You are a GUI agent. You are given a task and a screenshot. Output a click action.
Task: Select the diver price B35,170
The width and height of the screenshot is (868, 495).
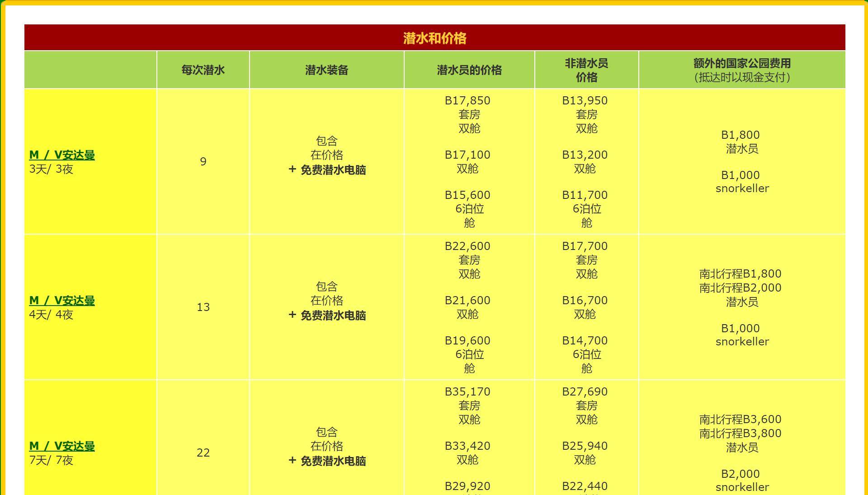[x=467, y=391]
